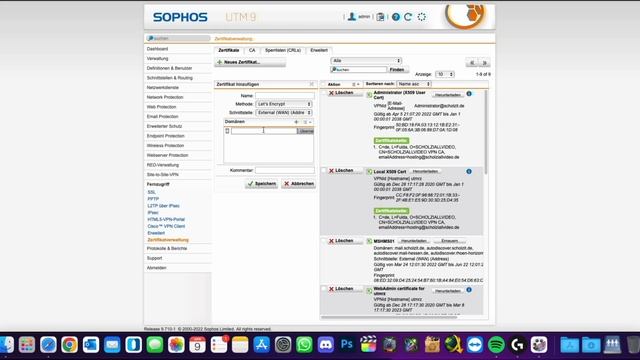
Task: Switch to the Zertifikate tab
Action: (229, 50)
